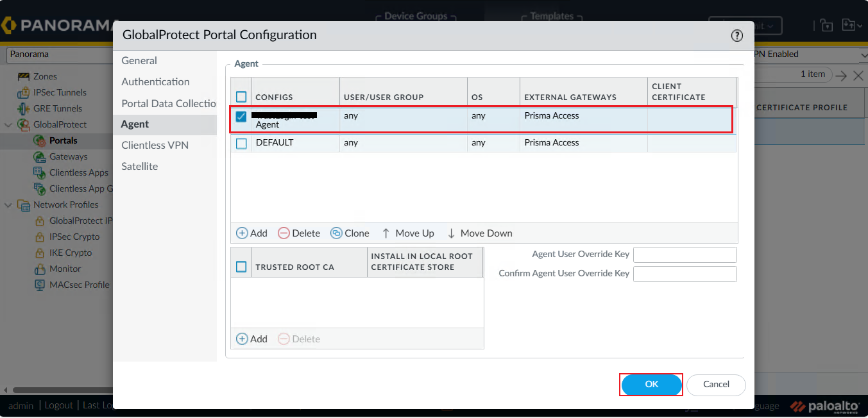Open Gateways in the sidebar tree
Viewport: 868px width, 418px height.
[x=68, y=156]
